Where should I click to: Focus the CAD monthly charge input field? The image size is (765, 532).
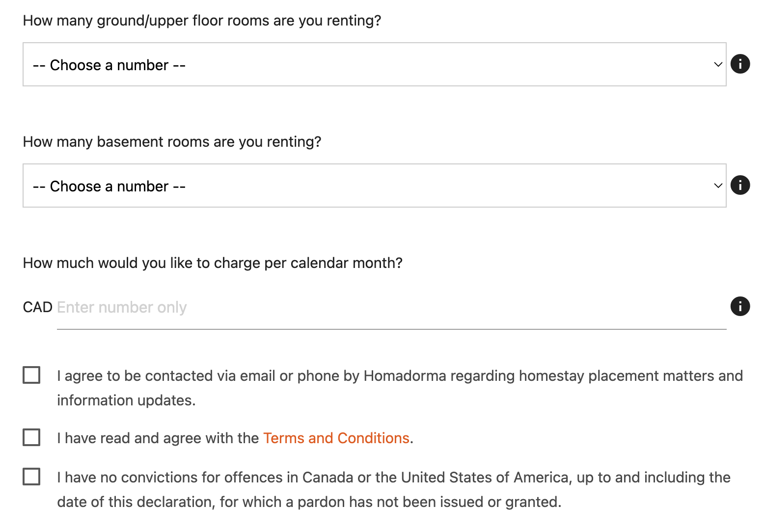pos(391,308)
